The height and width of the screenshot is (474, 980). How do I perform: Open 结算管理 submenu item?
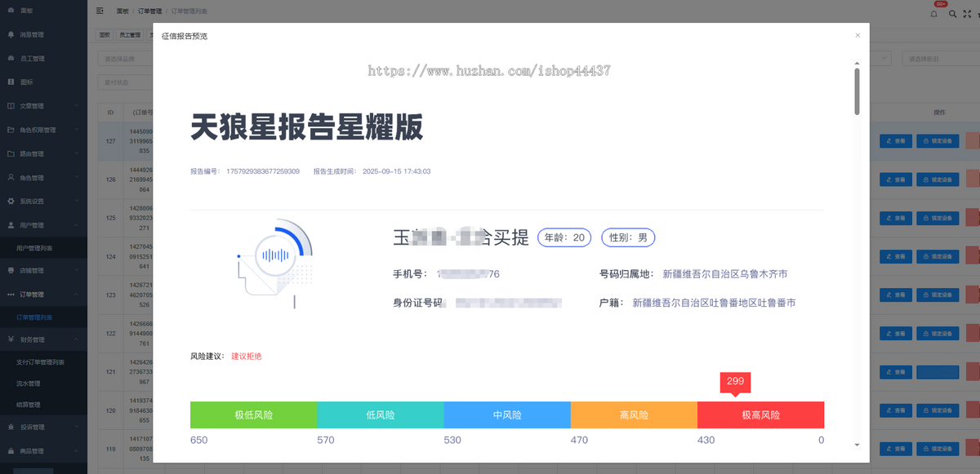[x=43, y=405]
